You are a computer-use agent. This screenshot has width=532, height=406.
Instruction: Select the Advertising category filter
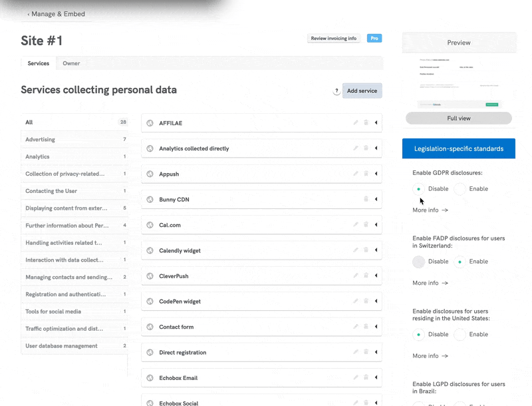pyautogui.click(x=41, y=140)
